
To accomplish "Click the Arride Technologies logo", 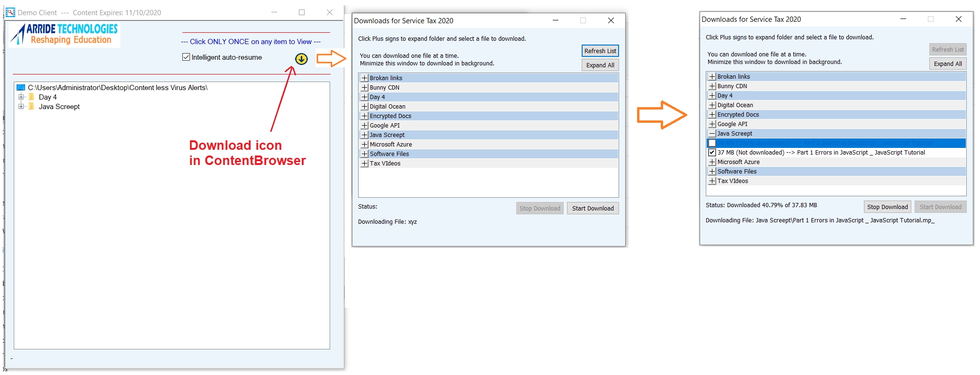I will [x=65, y=34].
